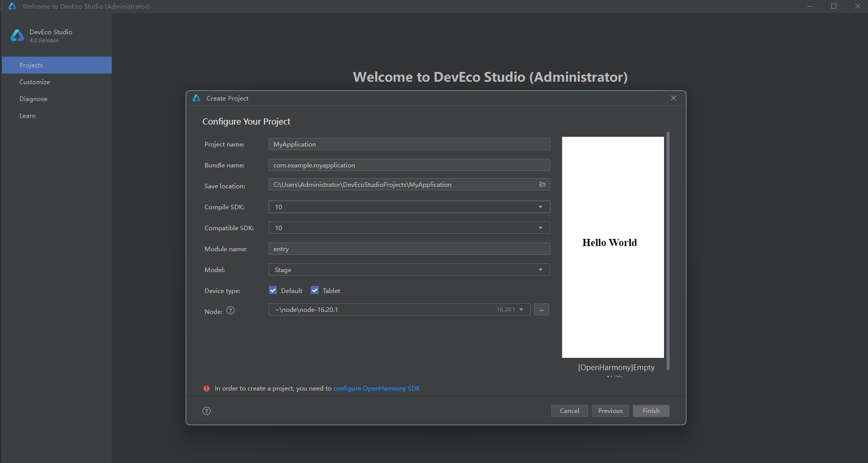Open the Compile SDK dropdown

409,207
